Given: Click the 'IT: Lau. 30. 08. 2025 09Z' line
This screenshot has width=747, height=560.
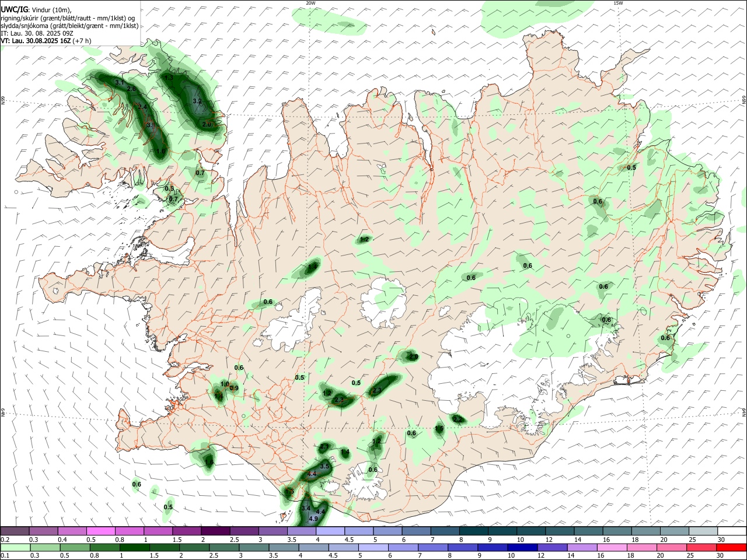Looking at the screenshot, I should click(x=37, y=33).
